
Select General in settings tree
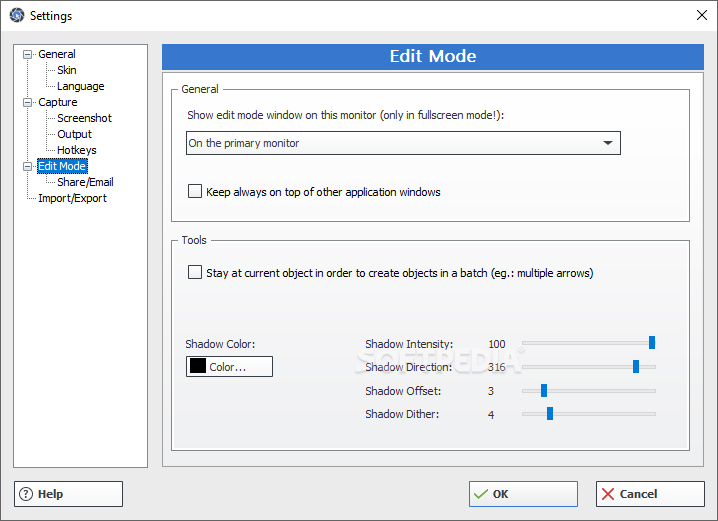pos(57,54)
